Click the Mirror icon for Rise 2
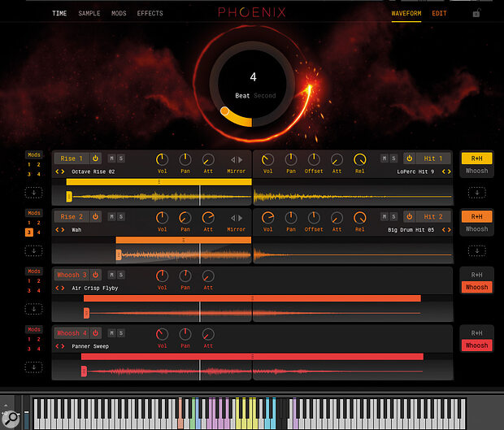 pyautogui.click(x=237, y=218)
